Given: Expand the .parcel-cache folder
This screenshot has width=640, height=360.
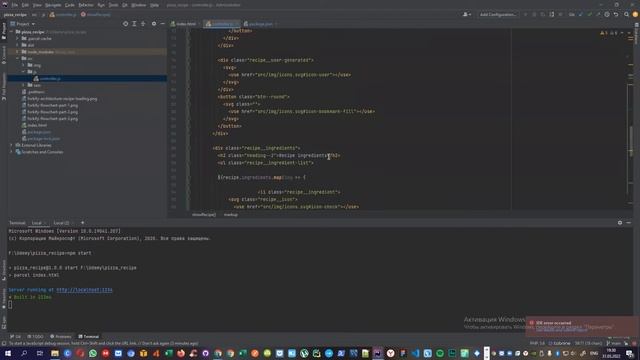Looking at the screenshot, I should pos(18,38).
